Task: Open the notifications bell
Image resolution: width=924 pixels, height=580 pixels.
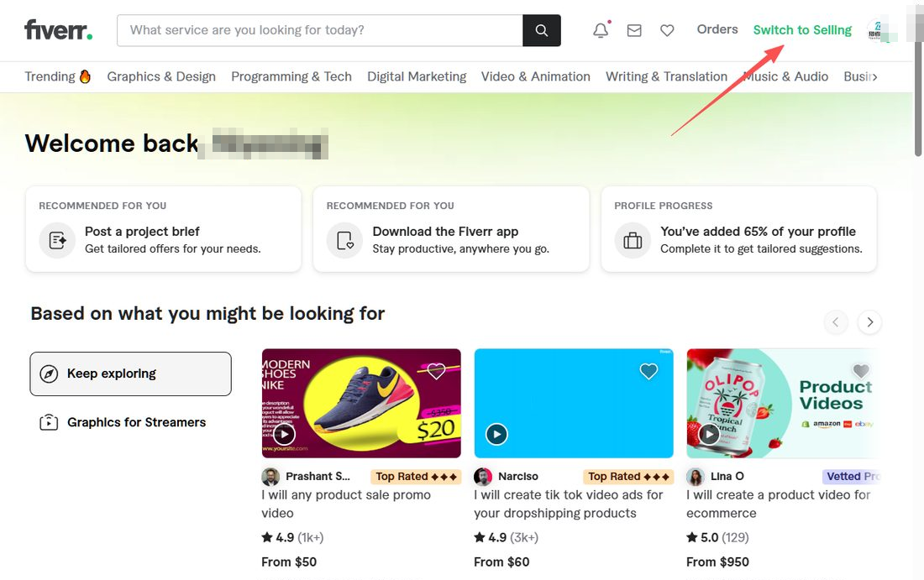Action: coord(601,30)
